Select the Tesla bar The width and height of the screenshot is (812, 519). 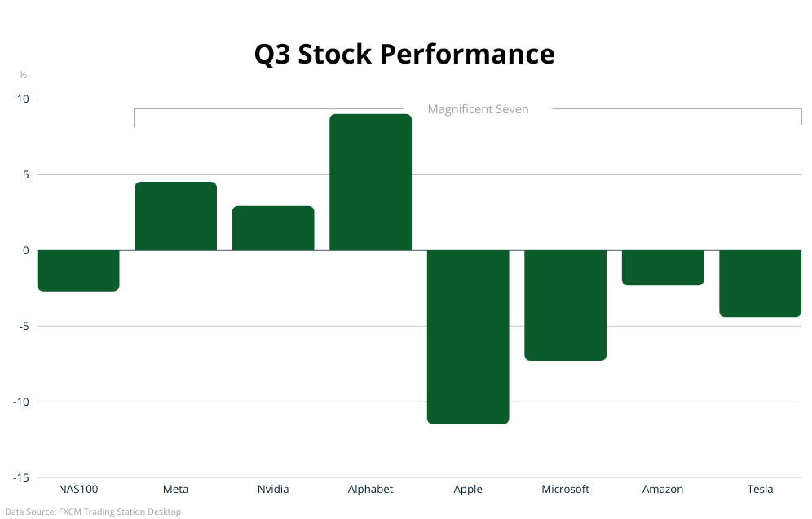point(760,283)
